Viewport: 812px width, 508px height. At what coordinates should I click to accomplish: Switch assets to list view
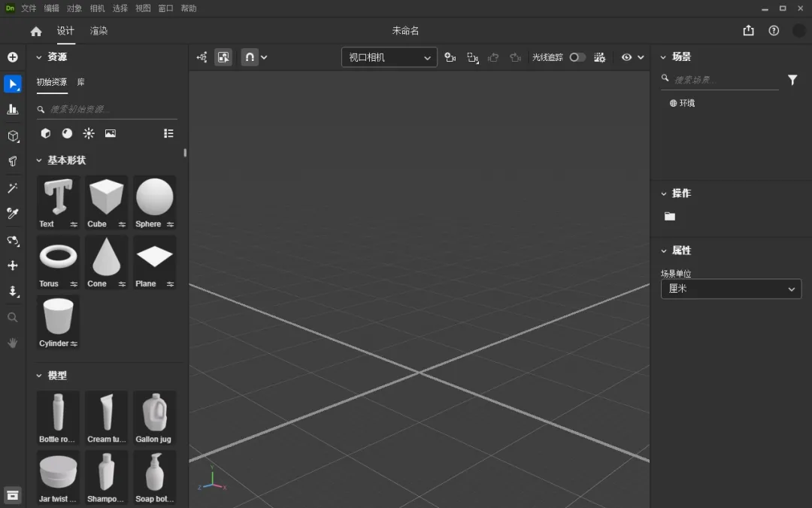coord(168,133)
